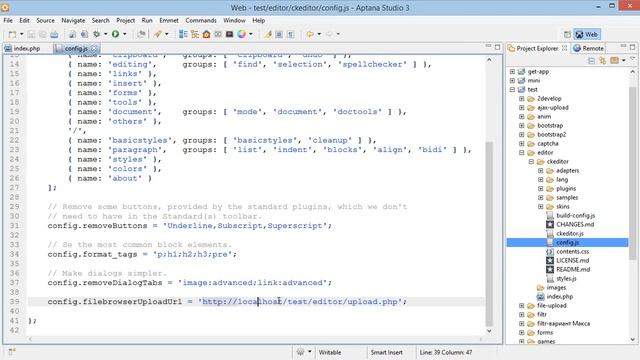The image size is (640, 360).
Task: Click the Print toolbar icon
Action: [x=54, y=34]
